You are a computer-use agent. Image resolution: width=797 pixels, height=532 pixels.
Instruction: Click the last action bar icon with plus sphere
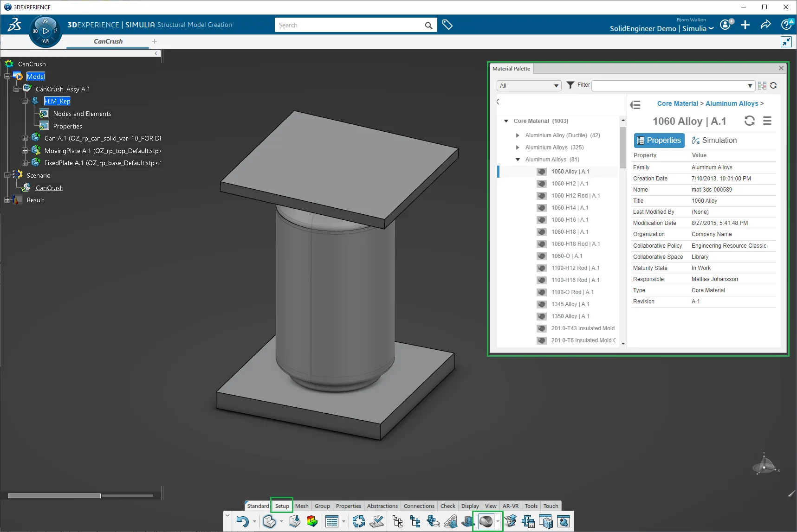pyautogui.click(x=564, y=521)
